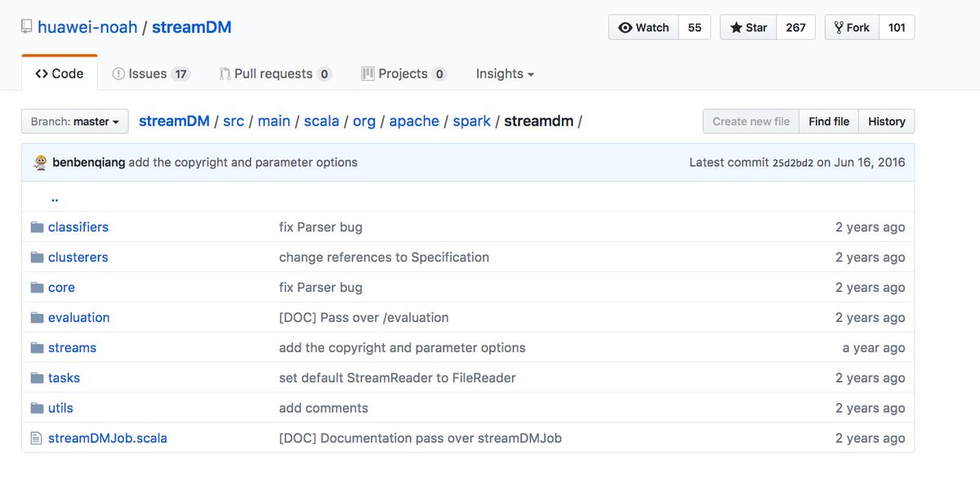The image size is (980, 492).
Task: Open the streams folder icon
Action: (37, 348)
